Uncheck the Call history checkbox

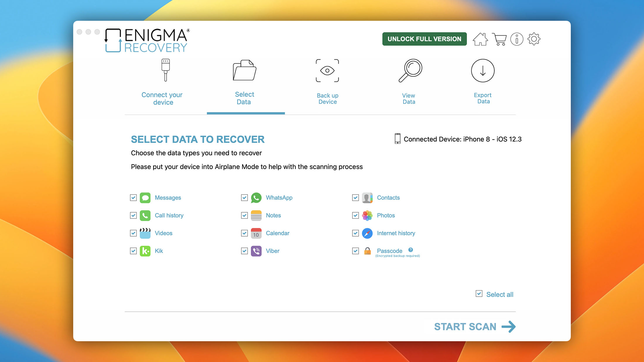pos(133,216)
